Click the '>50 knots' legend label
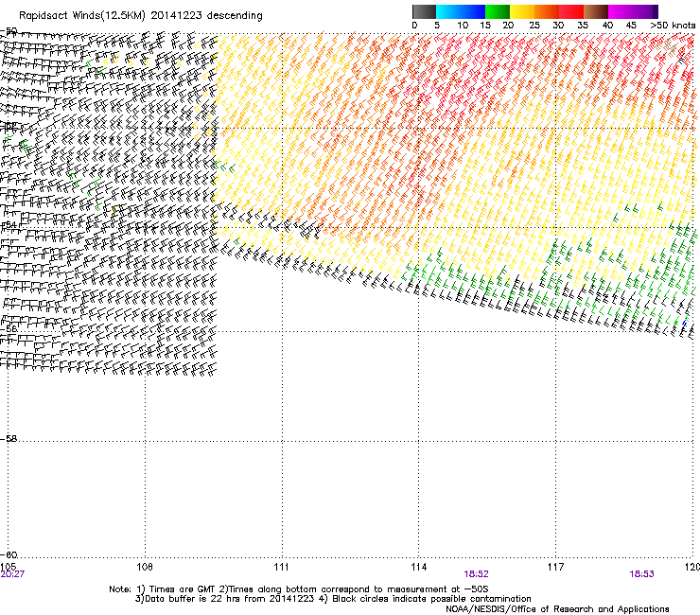The width and height of the screenshot is (700, 615). point(673,26)
